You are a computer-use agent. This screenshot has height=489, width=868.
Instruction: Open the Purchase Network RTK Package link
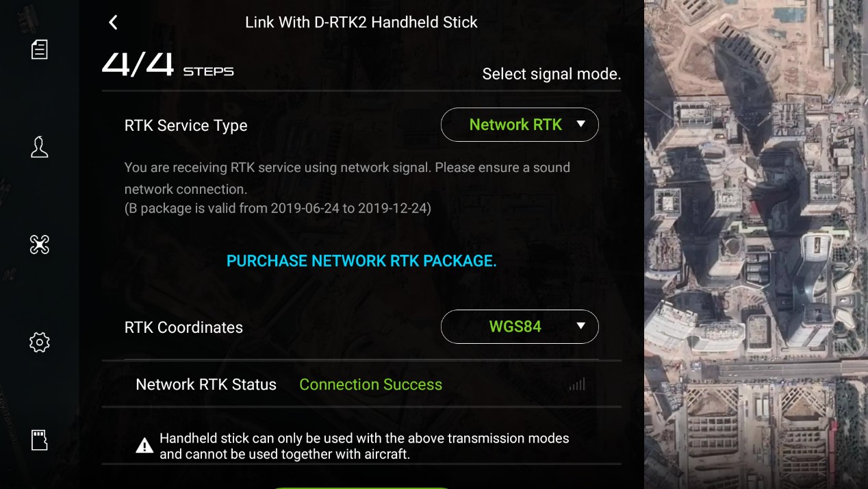[361, 261]
